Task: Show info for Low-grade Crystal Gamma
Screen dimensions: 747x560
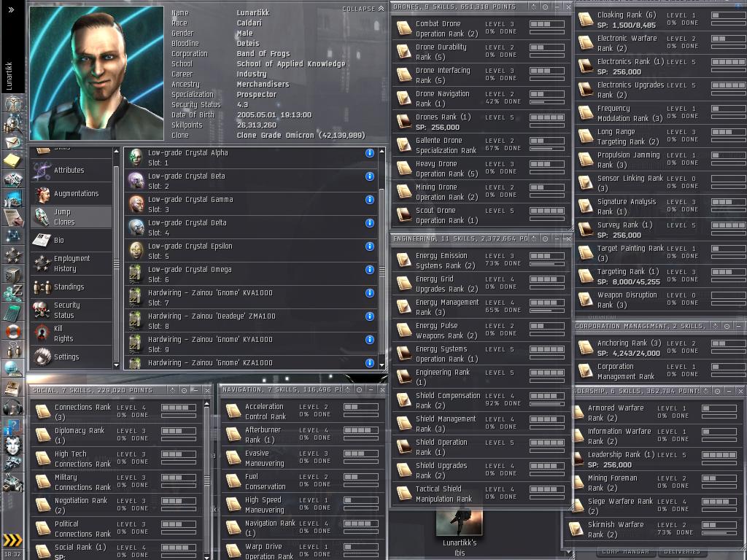Action: [369, 200]
